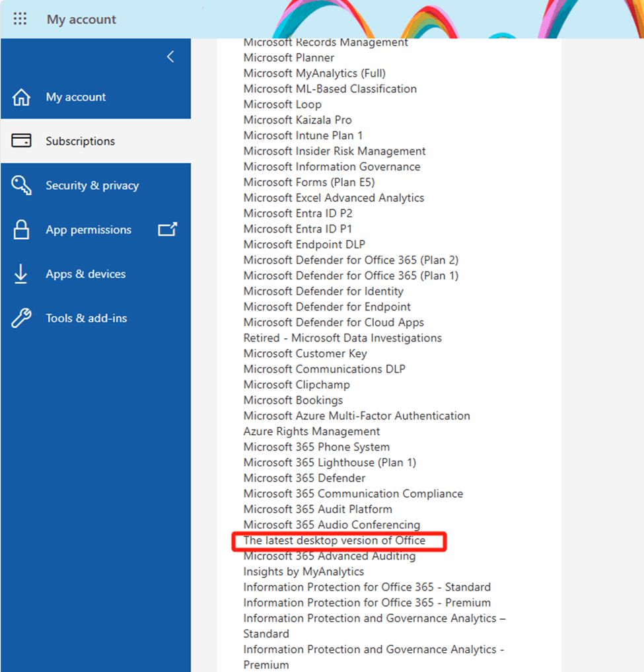Image resolution: width=644 pixels, height=672 pixels.
Task: Collapse the navigation pane chevron
Action: click(170, 57)
